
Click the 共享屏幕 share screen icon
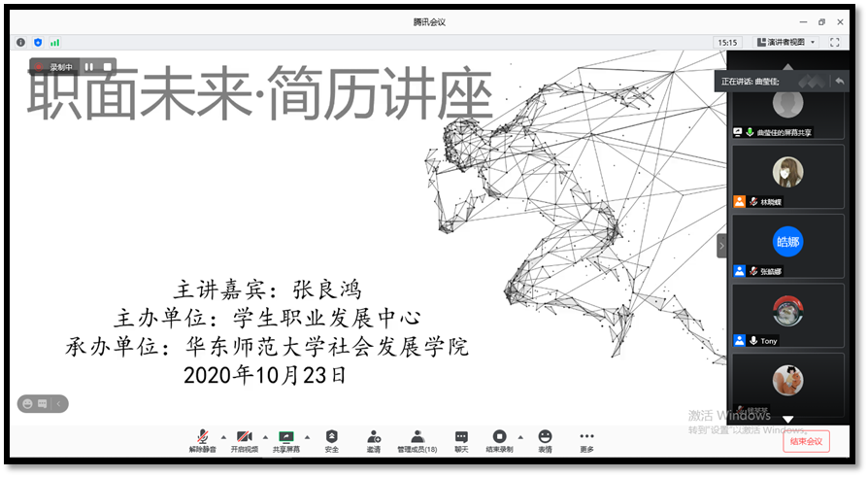coord(286,437)
